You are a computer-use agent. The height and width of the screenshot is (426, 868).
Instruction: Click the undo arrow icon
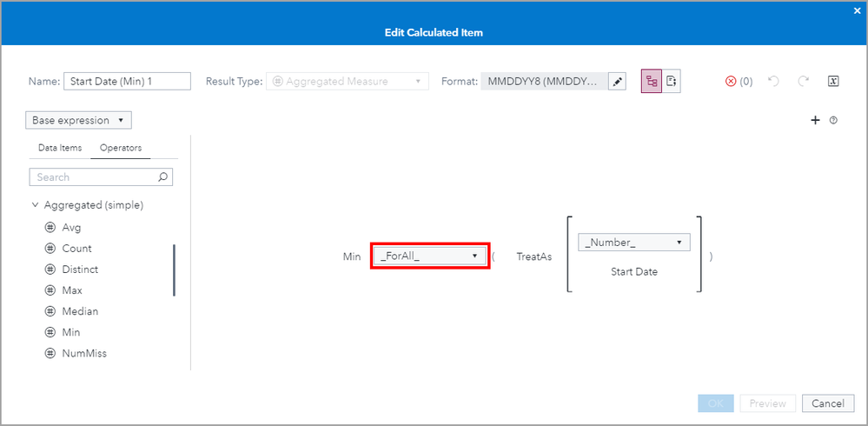pyautogui.click(x=774, y=81)
